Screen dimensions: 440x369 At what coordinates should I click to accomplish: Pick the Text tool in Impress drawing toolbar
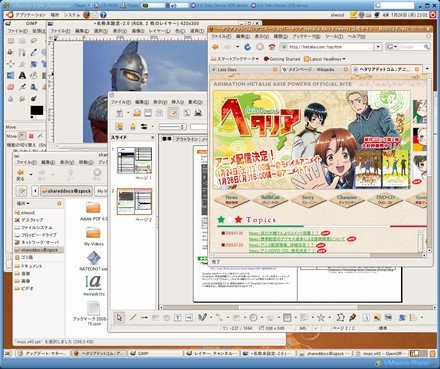178,318
